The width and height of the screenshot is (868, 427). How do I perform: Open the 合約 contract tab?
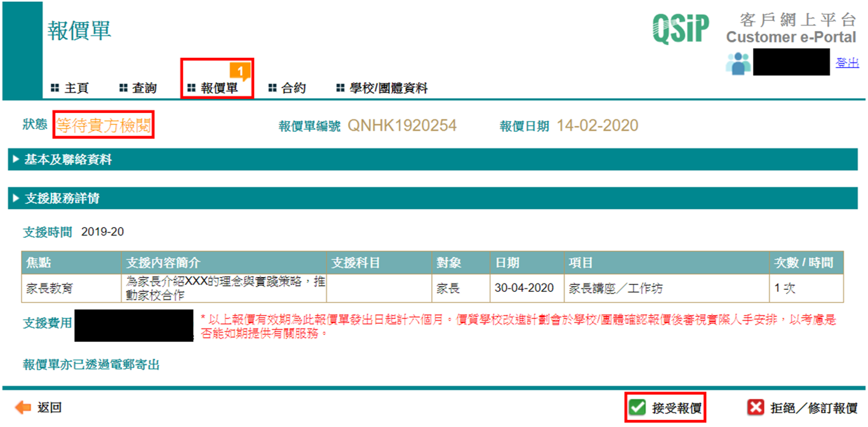point(287,88)
